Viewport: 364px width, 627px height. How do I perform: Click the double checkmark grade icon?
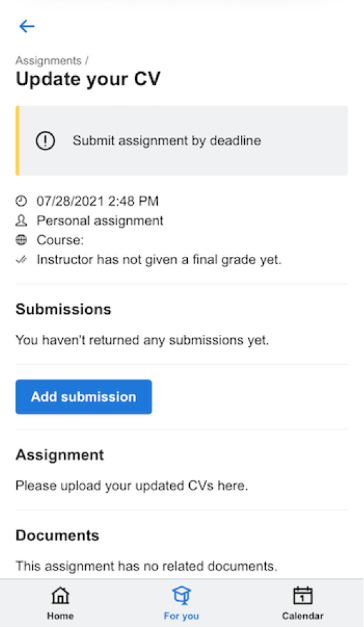click(x=21, y=259)
